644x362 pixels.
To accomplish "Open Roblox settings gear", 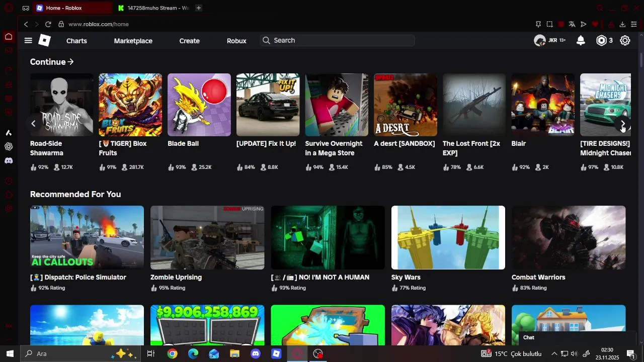I will pyautogui.click(x=625, y=41).
